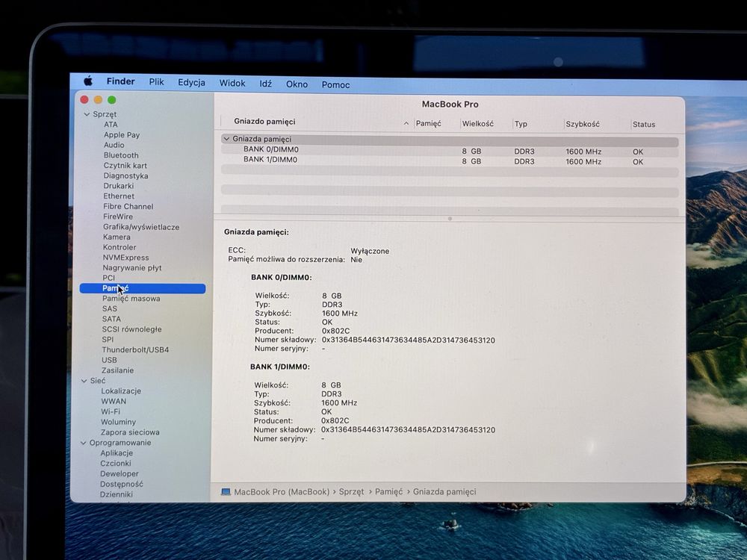Collapse the Gniazda pamięci table group
This screenshot has width=747, height=560.
pyautogui.click(x=226, y=139)
